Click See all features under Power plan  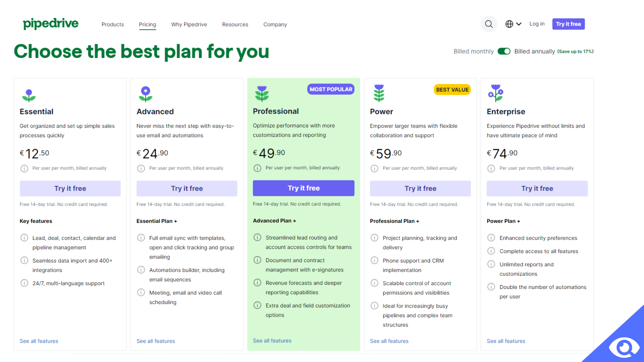coord(389,341)
